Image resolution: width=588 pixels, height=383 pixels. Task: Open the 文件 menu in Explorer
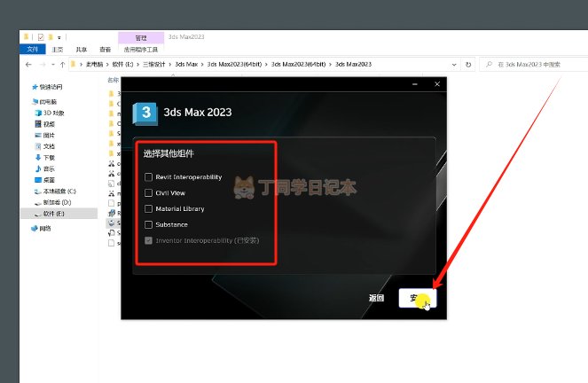(32, 49)
